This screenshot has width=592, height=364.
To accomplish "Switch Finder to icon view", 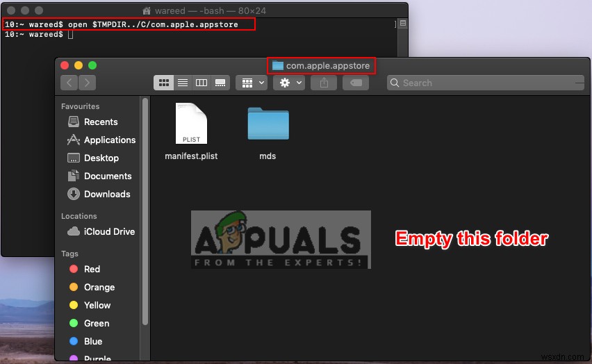I will [x=163, y=83].
